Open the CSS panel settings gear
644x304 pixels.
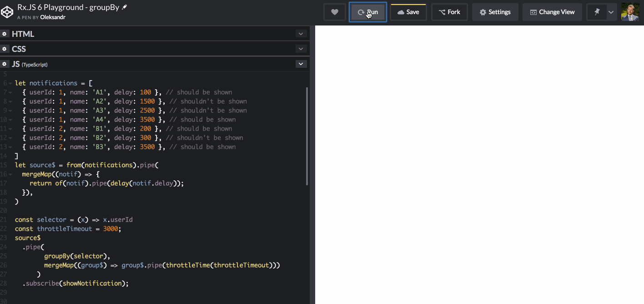click(4, 48)
